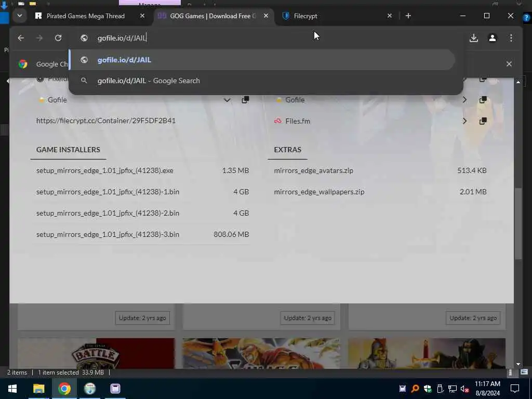Dismiss the Google Chrome notification bar

(x=509, y=64)
